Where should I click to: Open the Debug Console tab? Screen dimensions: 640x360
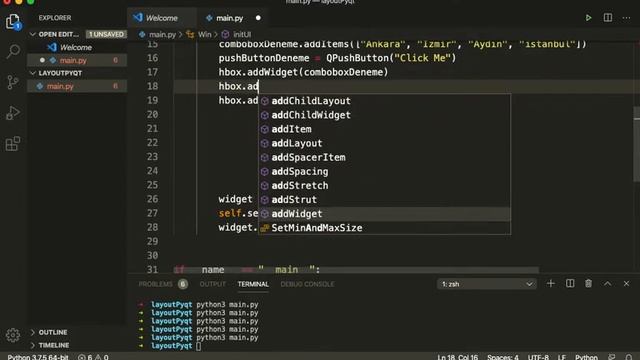tap(307, 284)
